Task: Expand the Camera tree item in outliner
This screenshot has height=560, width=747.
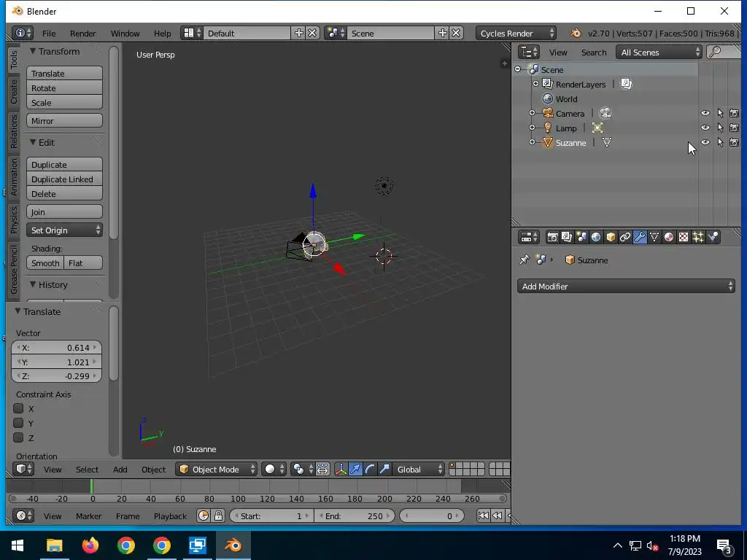Action: click(532, 113)
